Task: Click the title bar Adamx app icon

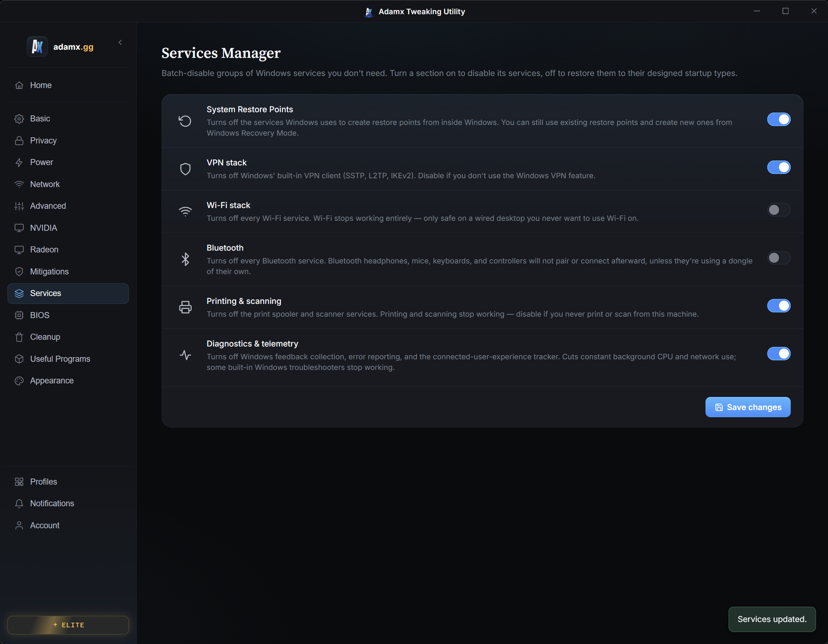Action: pyautogui.click(x=369, y=12)
